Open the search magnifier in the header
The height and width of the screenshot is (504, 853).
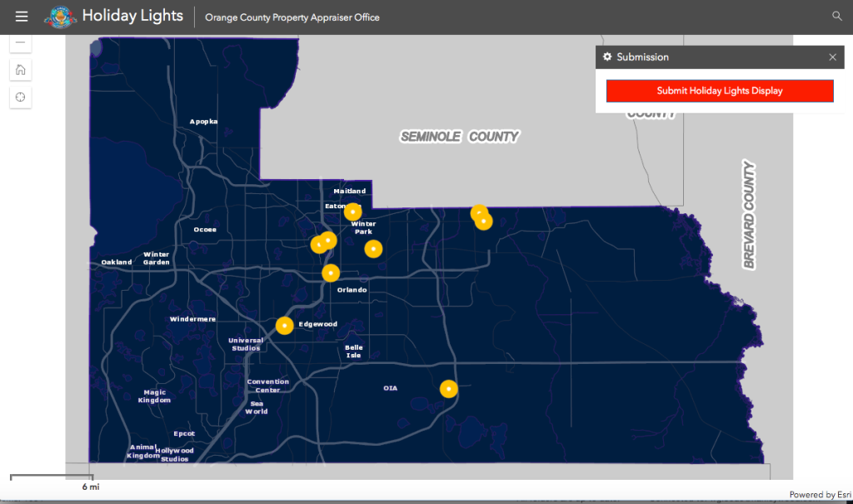837,17
